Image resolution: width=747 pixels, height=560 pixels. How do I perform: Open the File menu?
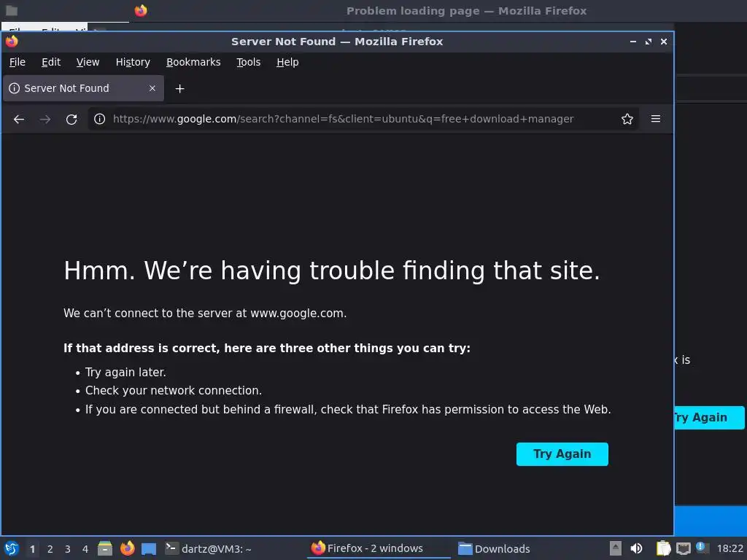coord(18,62)
